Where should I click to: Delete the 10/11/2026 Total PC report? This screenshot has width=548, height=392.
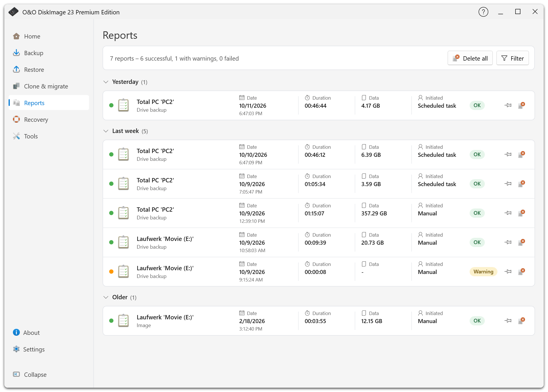coord(521,105)
